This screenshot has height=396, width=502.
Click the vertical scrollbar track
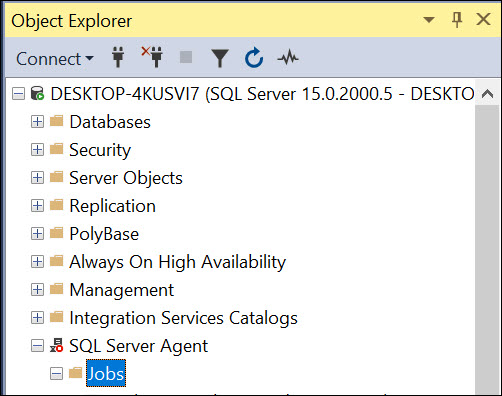(487, 250)
